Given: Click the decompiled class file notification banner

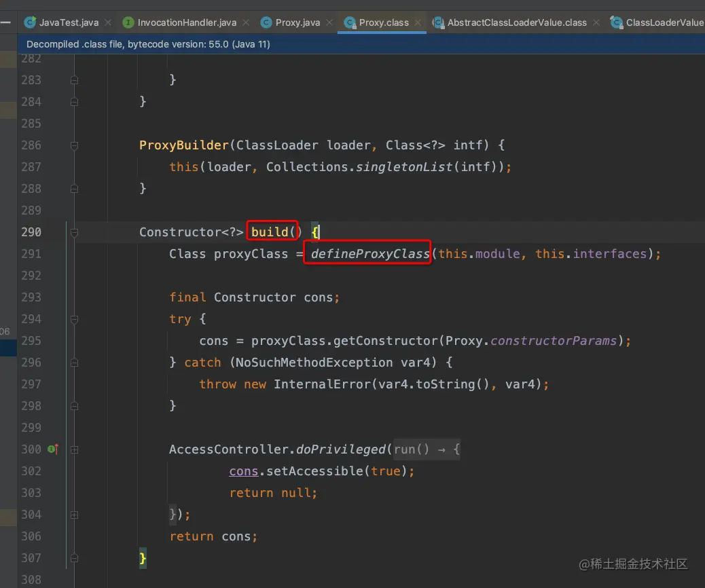Looking at the screenshot, I should pos(361,44).
